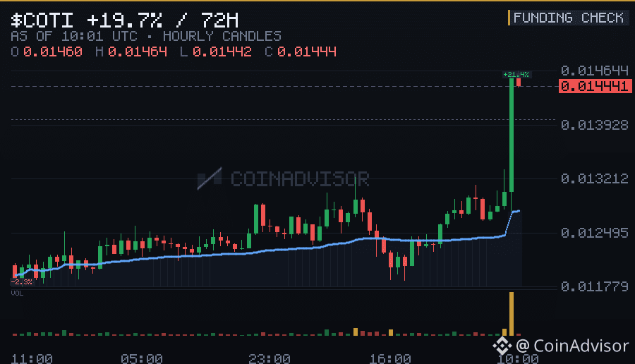This screenshot has height=364, width=635.
Task: Click the 0.014644 price axis label
Action: 595,71
